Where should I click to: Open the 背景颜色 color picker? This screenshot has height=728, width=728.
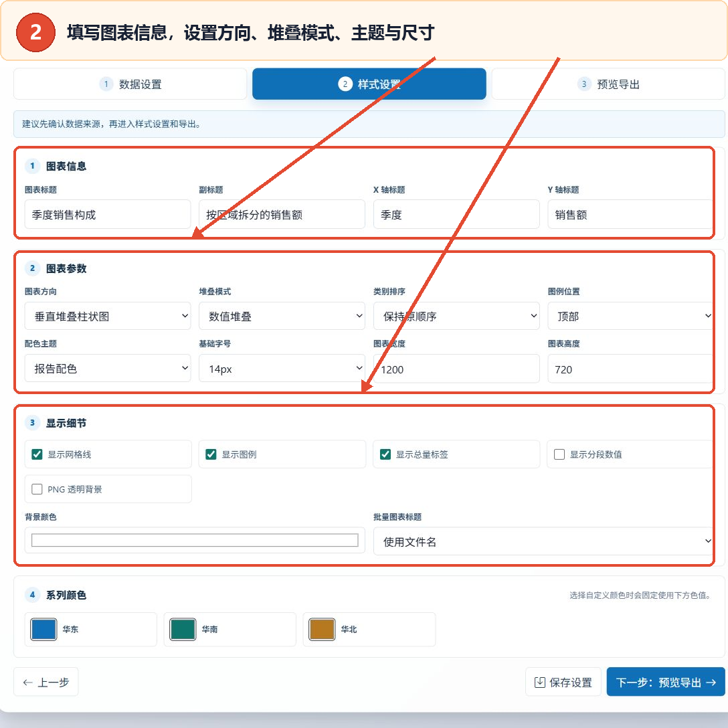[195, 540]
